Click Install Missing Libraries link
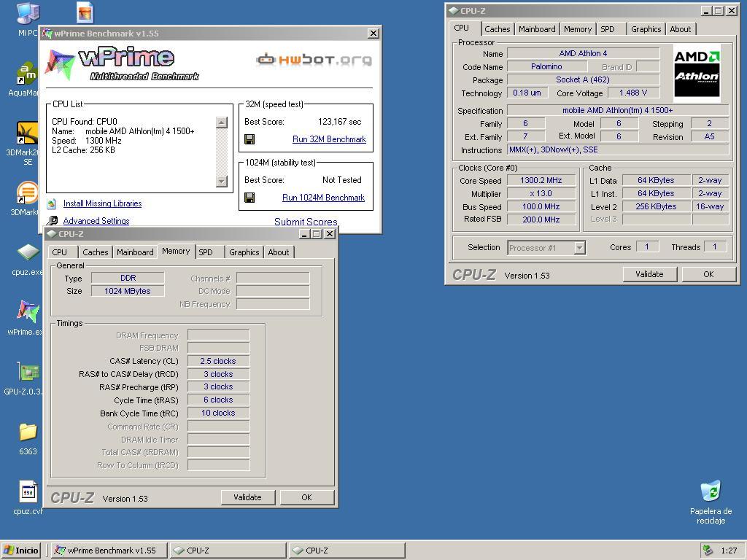 tap(102, 204)
